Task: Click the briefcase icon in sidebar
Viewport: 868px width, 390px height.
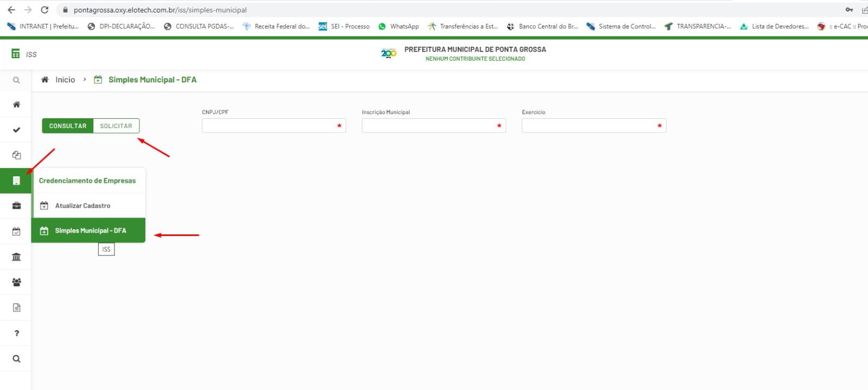Action: 16,206
